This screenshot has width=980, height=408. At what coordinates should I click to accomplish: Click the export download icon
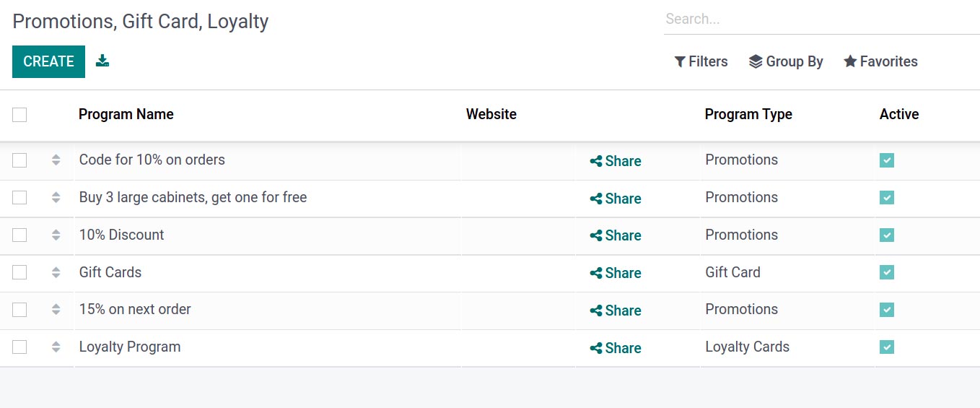[x=102, y=61]
